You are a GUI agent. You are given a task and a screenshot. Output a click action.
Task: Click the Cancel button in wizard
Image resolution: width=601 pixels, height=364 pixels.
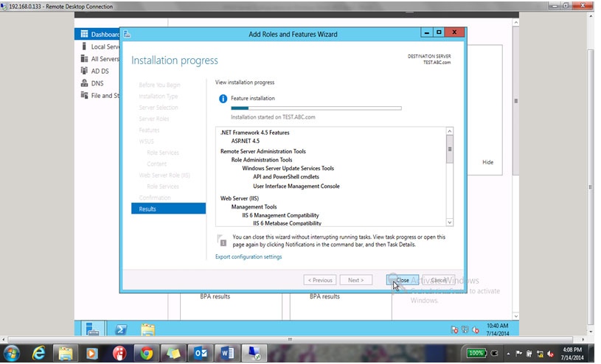pos(439,280)
